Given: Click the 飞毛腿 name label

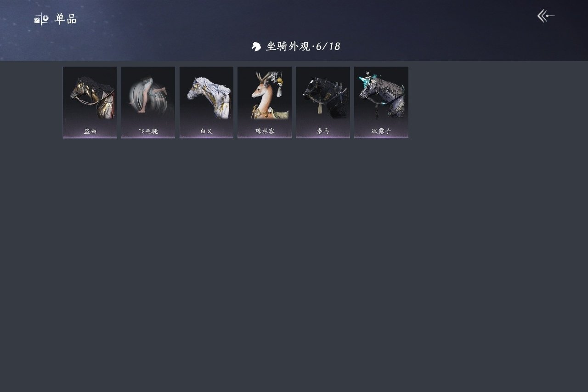Looking at the screenshot, I should [x=148, y=131].
